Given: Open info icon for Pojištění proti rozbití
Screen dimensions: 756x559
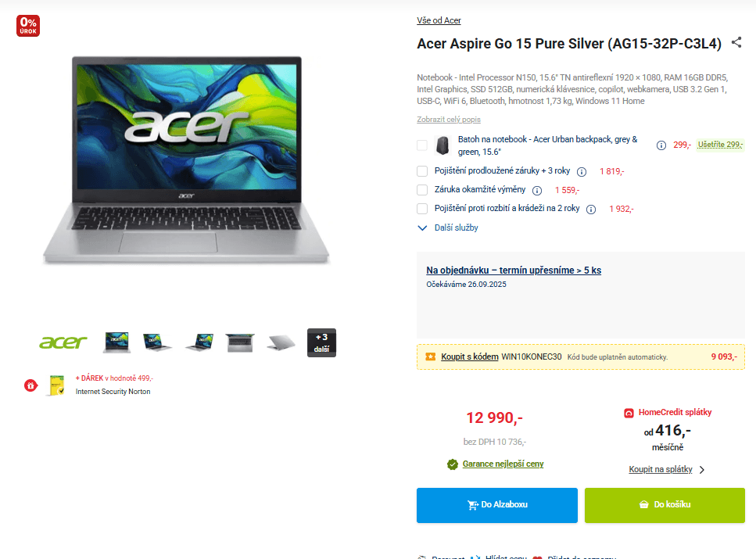Looking at the screenshot, I should point(590,210).
